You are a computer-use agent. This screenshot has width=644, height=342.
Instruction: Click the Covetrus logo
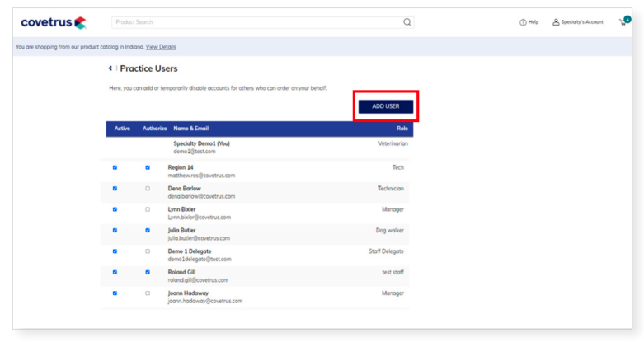(54, 22)
